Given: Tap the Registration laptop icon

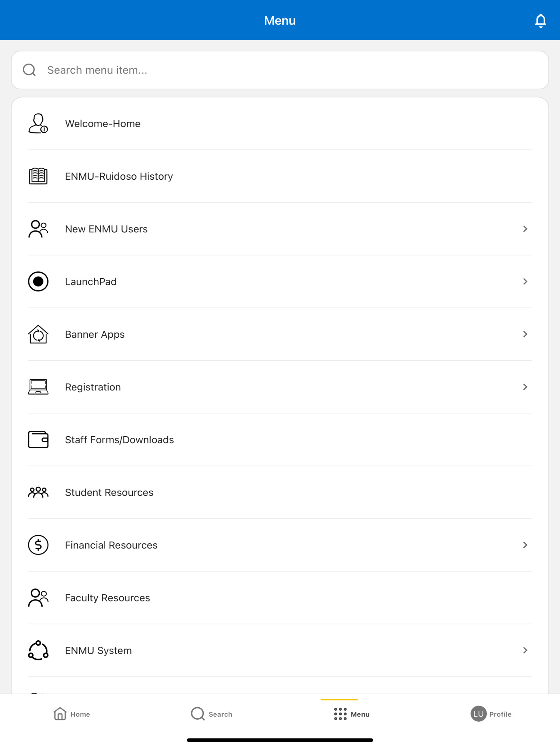Looking at the screenshot, I should tap(38, 387).
